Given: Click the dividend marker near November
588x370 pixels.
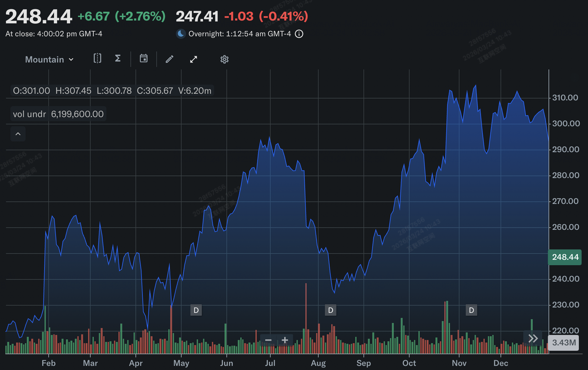Looking at the screenshot, I should click(x=471, y=310).
